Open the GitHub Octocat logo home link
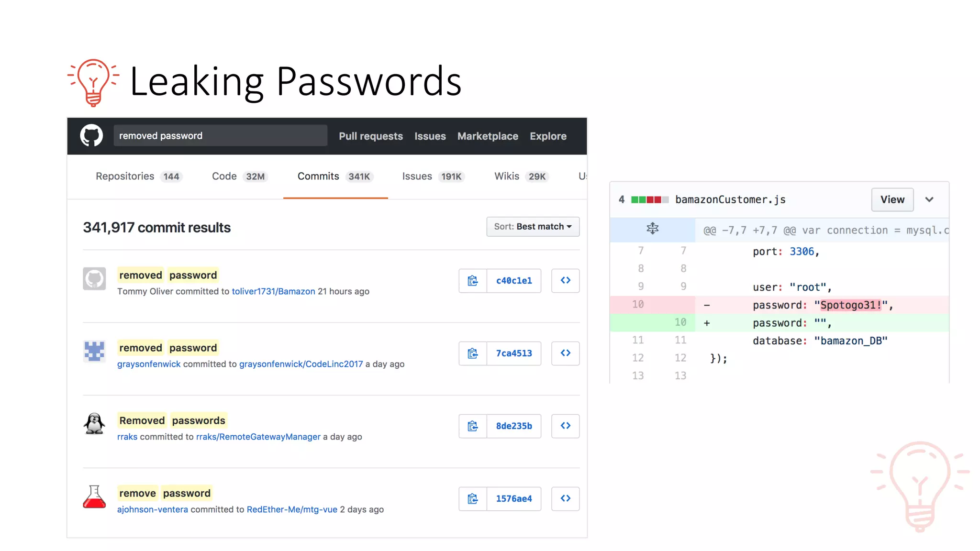980x551 pixels. coord(91,136)
